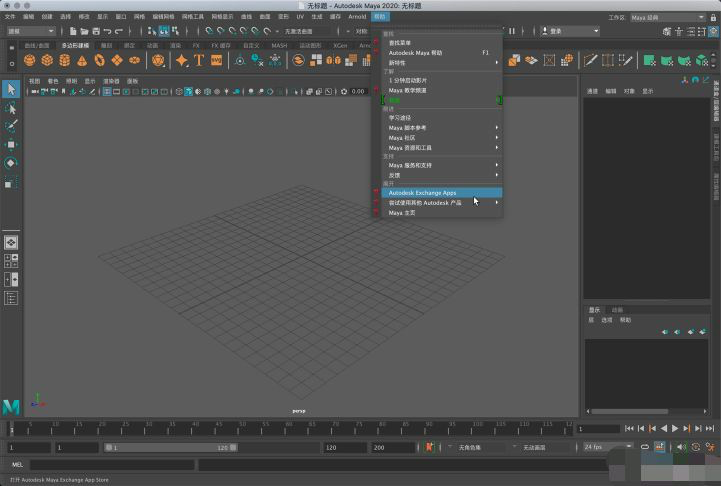Toggle select-by-component-type mode

[175, 31]
